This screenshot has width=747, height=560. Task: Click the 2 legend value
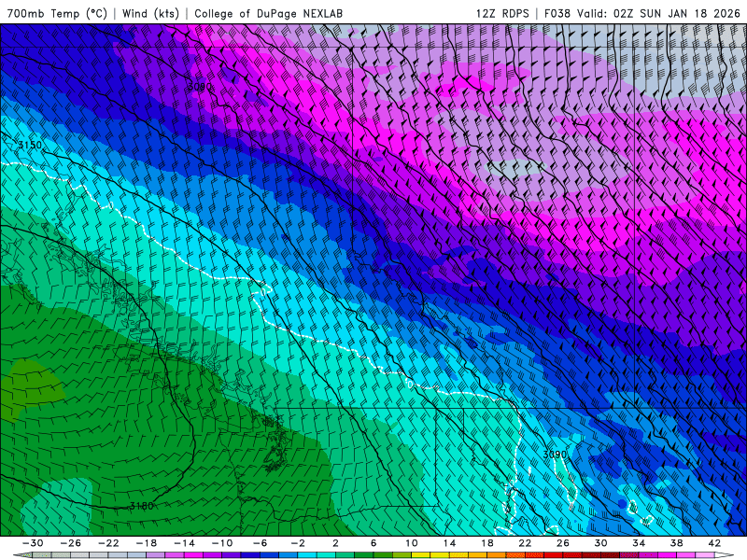point(336,543)
